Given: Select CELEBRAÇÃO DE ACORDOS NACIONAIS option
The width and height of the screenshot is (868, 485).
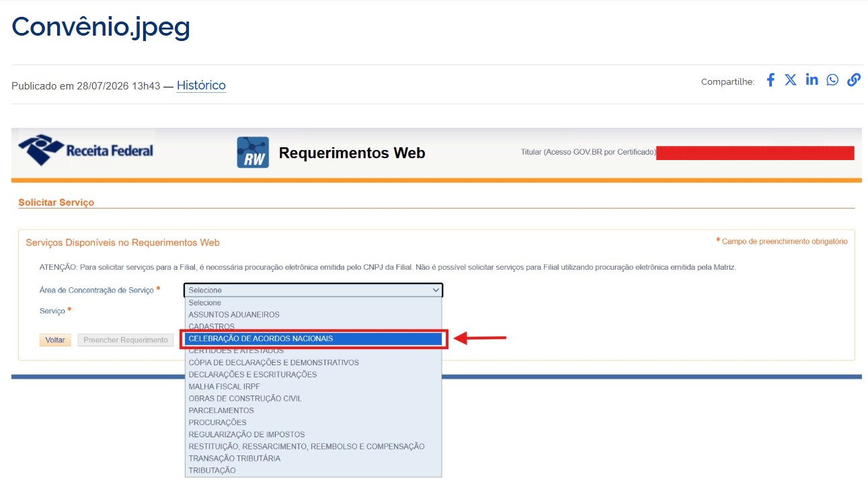Looking at the screenshot, I should pos(313,338).
